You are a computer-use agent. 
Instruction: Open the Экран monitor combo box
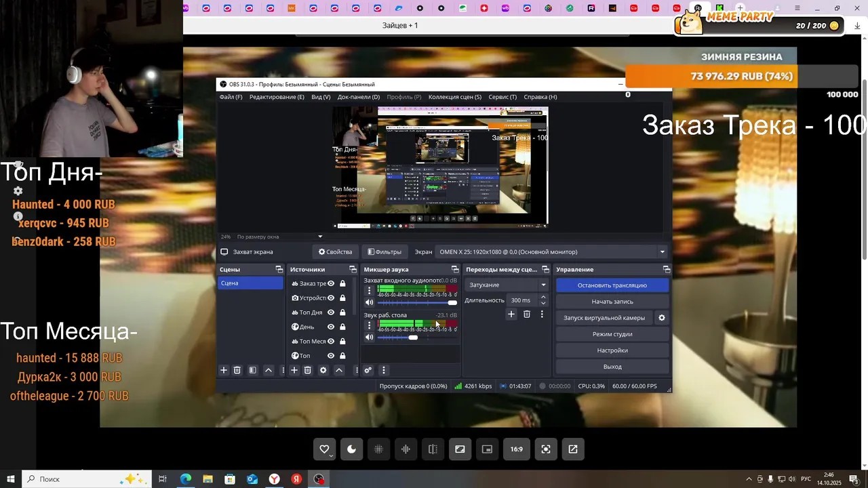point(552,251)
